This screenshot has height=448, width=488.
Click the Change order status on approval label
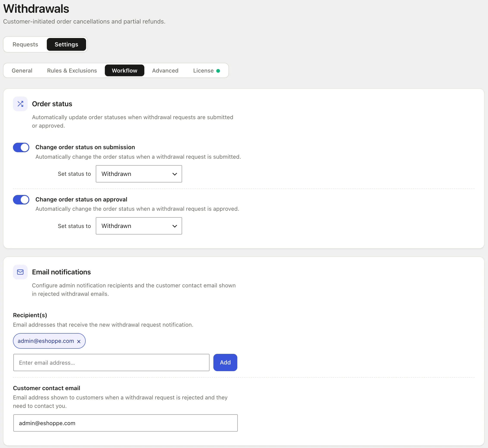click(81, 199)
